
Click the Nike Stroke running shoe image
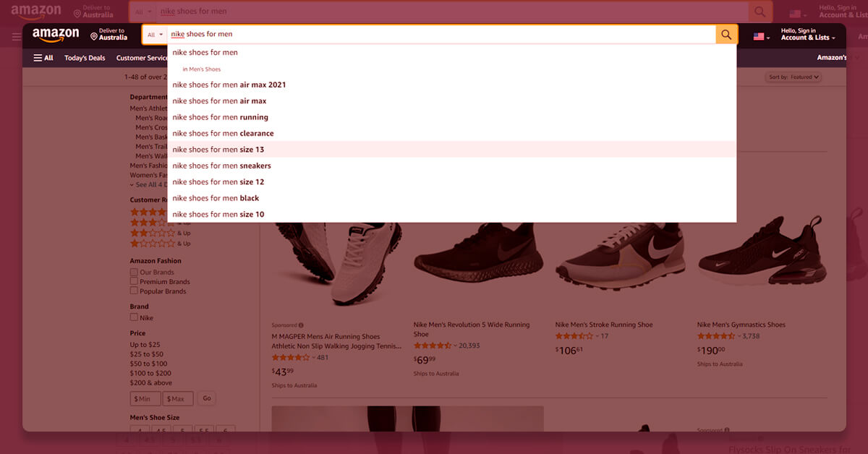coord(619,256)
